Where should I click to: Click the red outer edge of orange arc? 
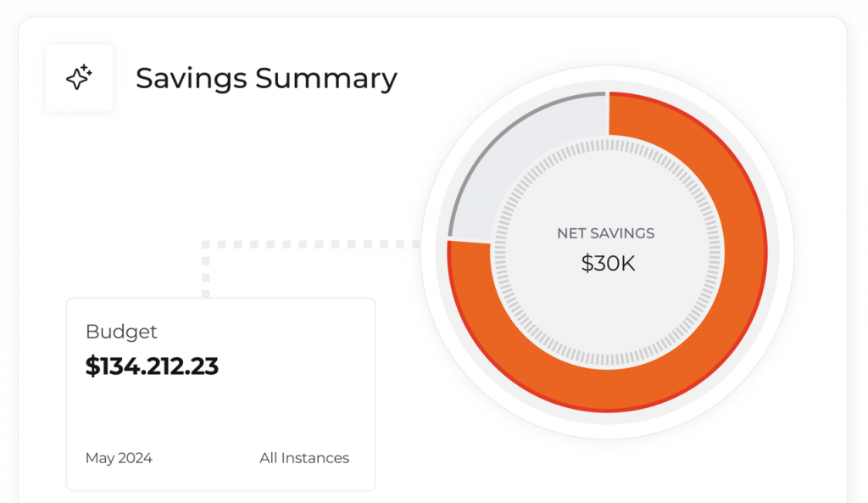point(765,252)
